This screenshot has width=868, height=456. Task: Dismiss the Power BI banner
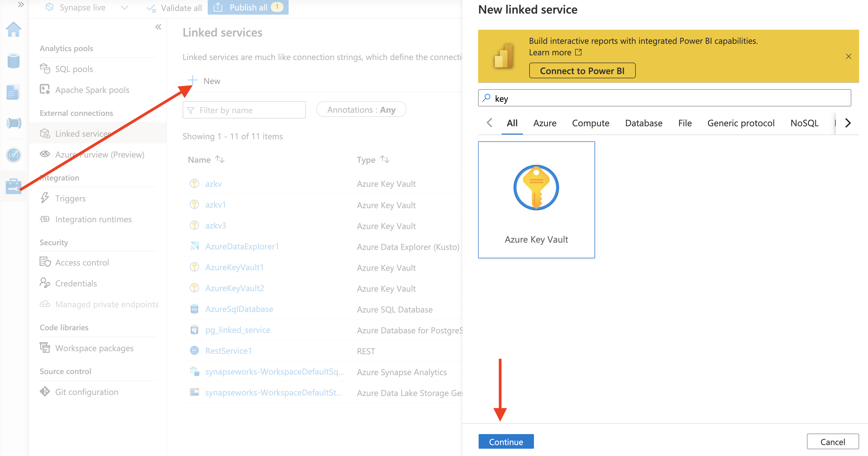(848, 57)
